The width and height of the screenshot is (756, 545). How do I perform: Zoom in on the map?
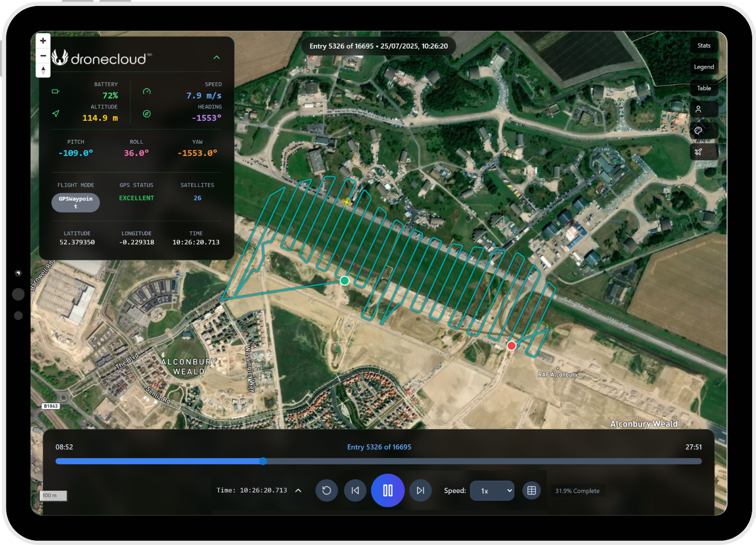[x=43, y=41]
